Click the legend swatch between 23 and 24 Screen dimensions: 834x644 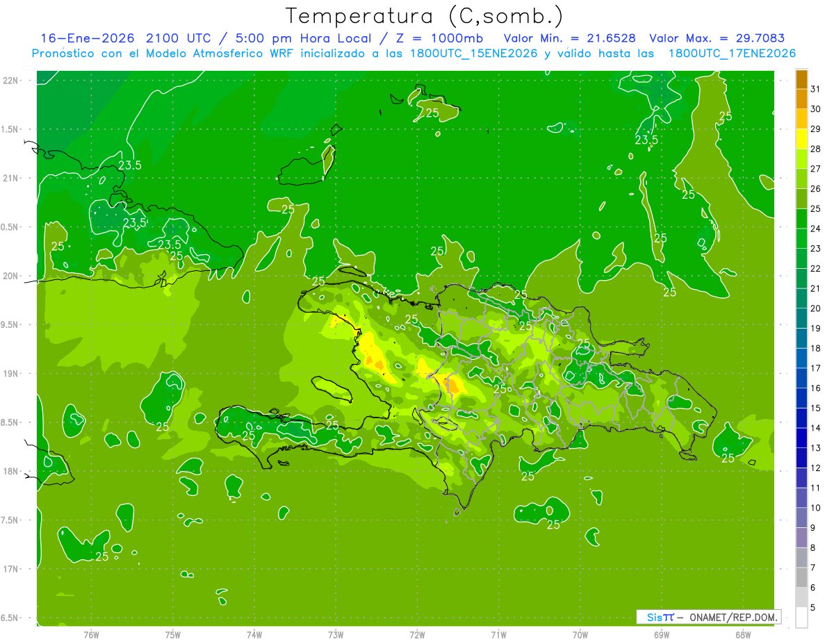tap(801, 238)
